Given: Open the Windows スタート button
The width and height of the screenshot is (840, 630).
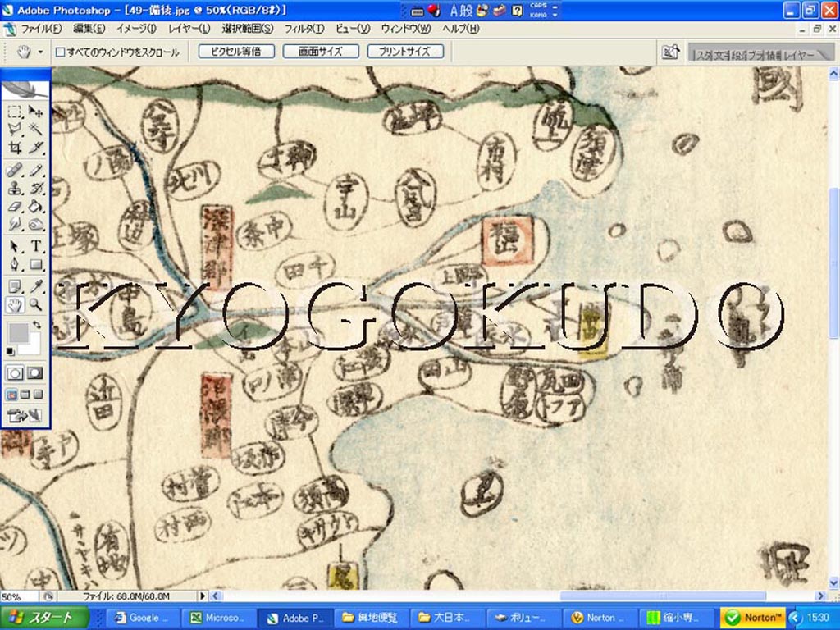Looking at the screenshot, I should (44, 618).
